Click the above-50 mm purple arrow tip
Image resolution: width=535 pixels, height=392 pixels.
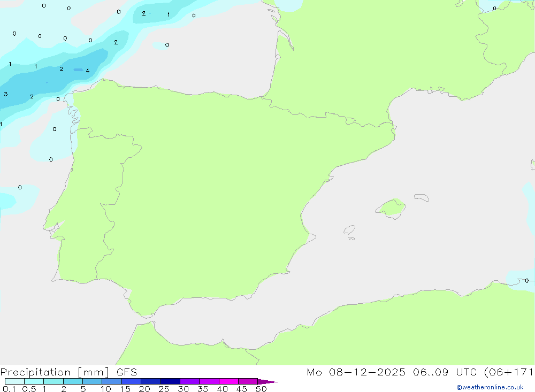point(267,381)
